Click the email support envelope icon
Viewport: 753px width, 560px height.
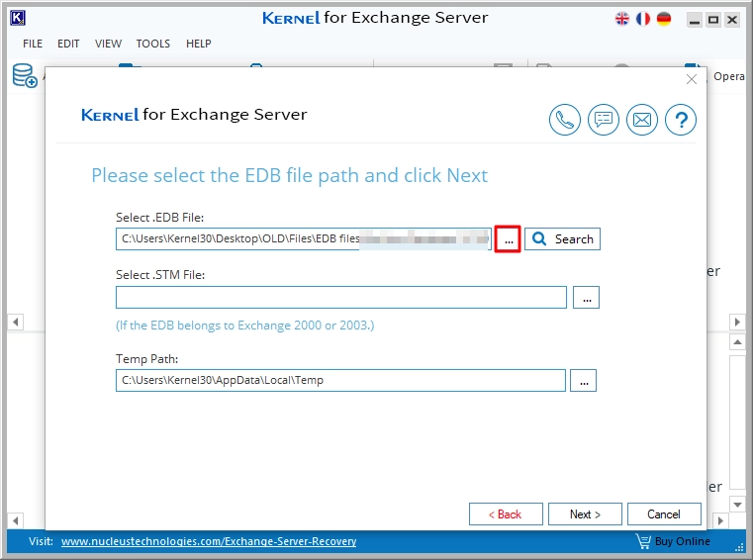tap(642, 120)
